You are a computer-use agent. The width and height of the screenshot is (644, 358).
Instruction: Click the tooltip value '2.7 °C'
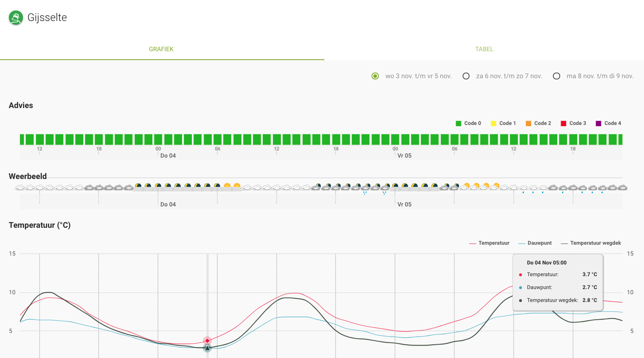590,287
